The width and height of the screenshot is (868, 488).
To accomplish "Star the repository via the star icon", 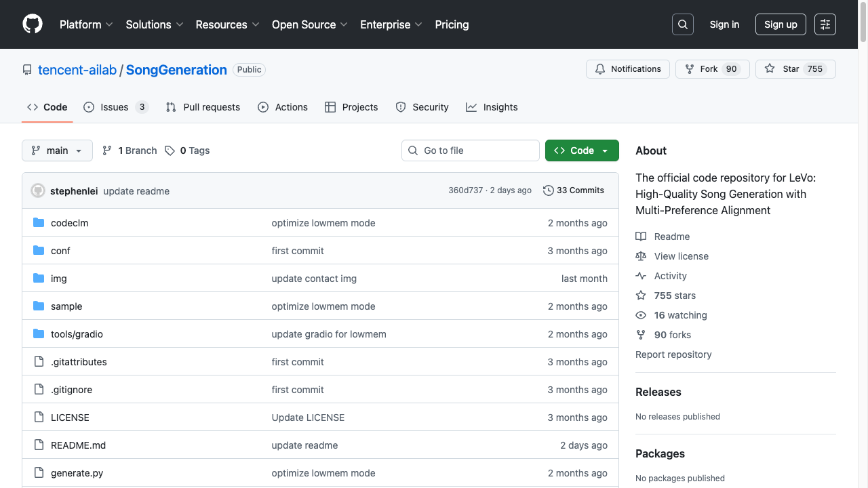I will point(770,68).
